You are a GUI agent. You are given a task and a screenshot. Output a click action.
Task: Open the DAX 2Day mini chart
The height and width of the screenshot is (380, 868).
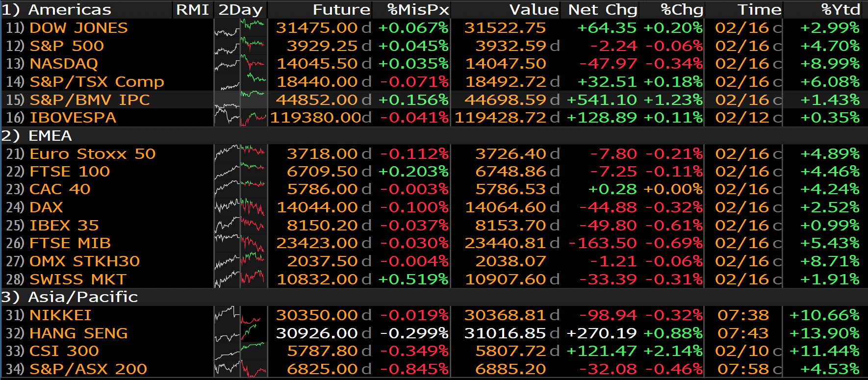[x=240, y=207]
